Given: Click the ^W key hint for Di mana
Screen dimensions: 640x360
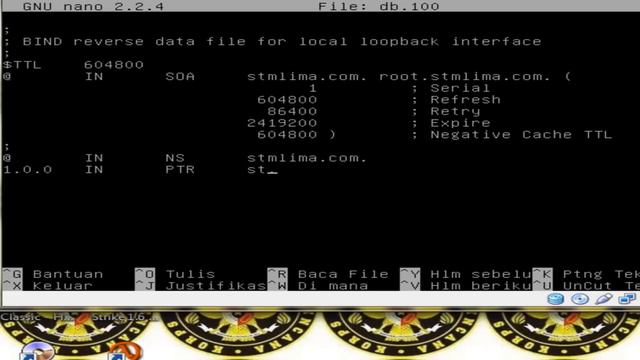Looking at the screenshot, I should [x=278, y=285].
